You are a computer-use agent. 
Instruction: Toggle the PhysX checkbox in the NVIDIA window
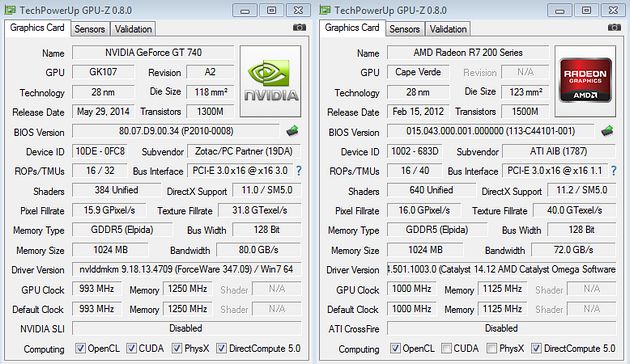[177, 348]
